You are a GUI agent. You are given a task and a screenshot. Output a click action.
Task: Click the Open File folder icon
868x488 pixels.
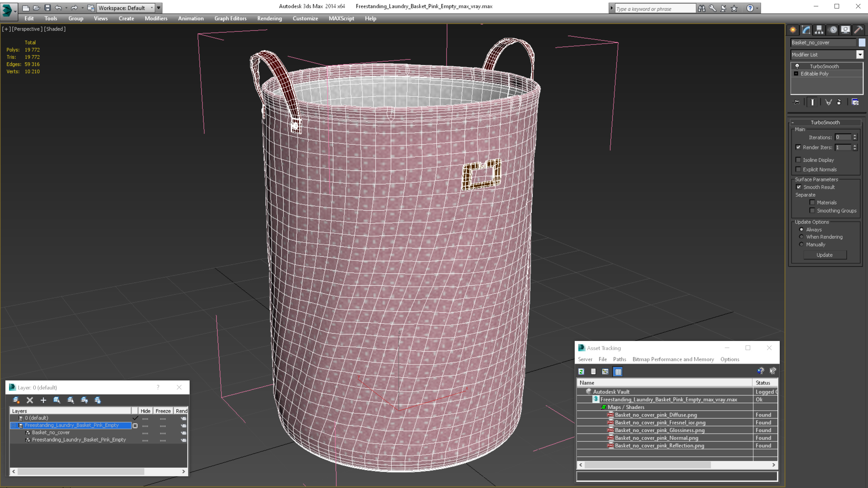[x=36, y=8]
